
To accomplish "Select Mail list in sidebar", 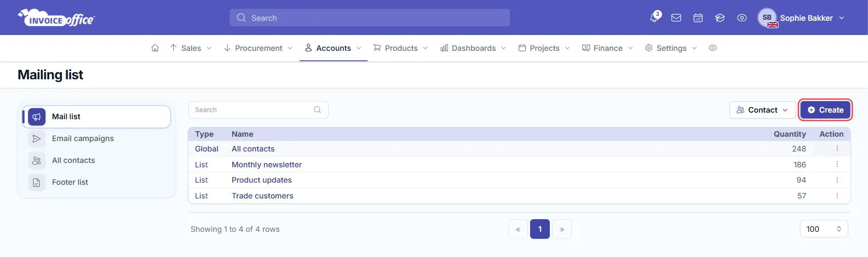I will point(96,116).
